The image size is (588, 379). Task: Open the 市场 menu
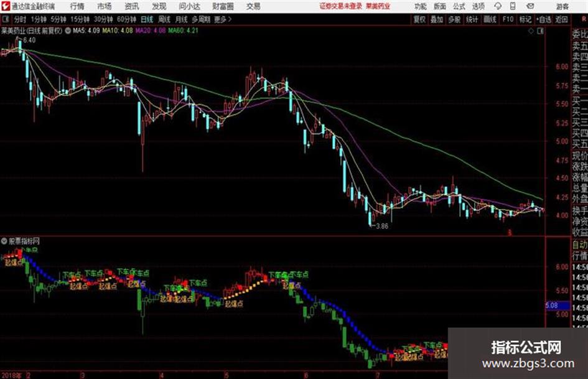105,6
